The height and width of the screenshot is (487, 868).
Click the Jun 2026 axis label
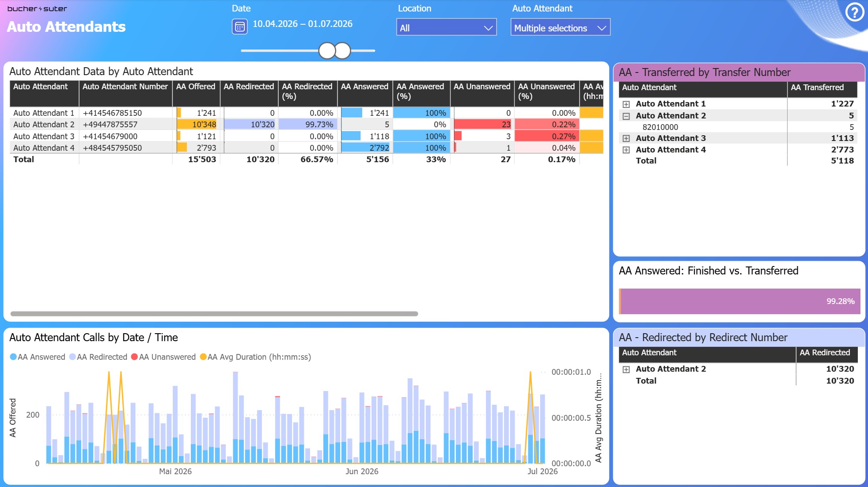point(362,472)
